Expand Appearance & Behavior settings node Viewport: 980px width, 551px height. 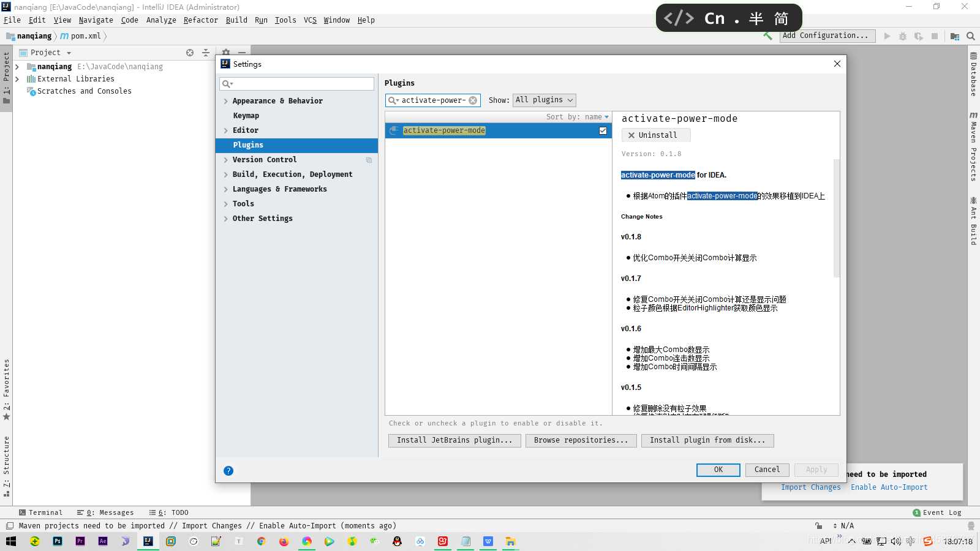[226, 102]
